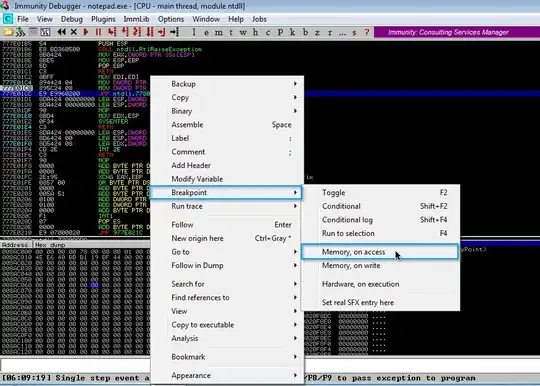Show log window with 'l' button

click(x=194, y=32)
